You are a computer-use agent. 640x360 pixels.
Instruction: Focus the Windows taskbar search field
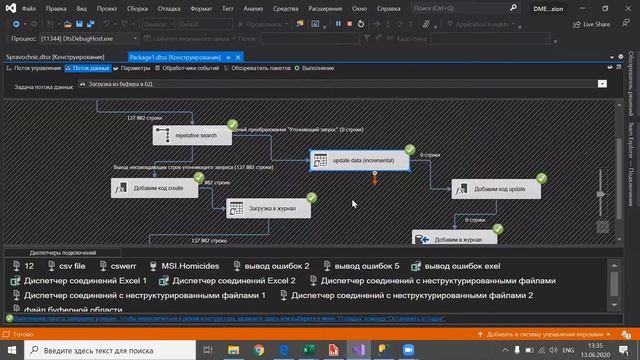point(110,350)
